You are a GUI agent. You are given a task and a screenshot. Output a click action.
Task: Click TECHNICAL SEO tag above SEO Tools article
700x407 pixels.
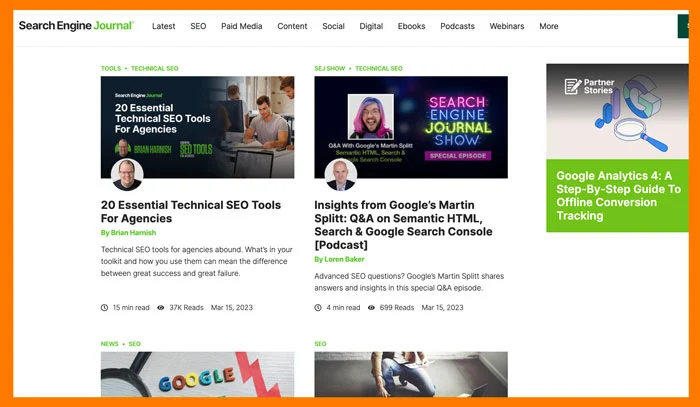coord(154,68)
